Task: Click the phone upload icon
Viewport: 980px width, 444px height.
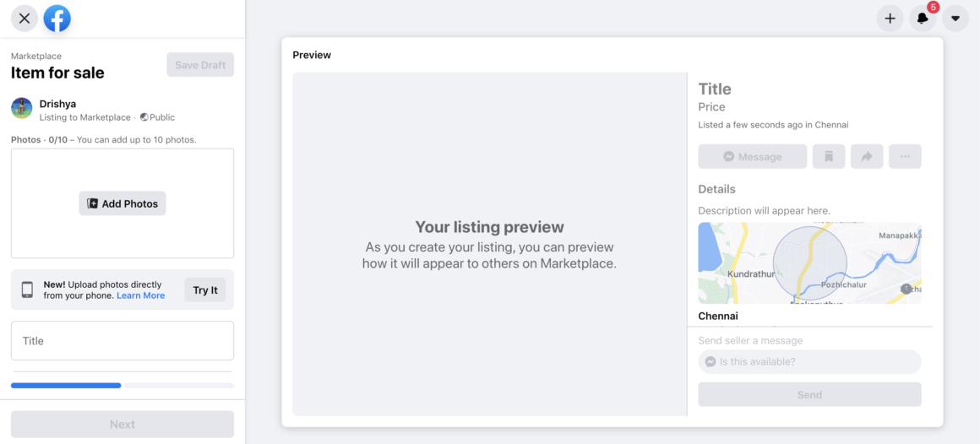Action: [x=27, y=290]
